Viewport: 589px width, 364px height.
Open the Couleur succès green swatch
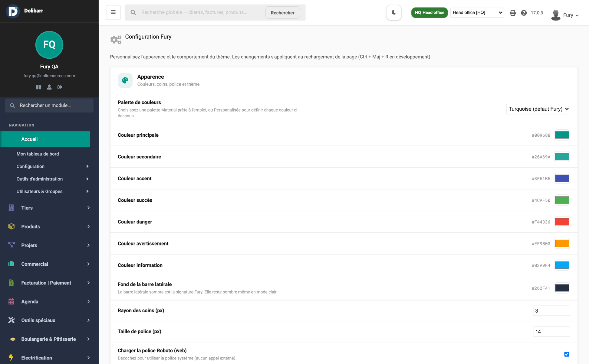point(562,200)
